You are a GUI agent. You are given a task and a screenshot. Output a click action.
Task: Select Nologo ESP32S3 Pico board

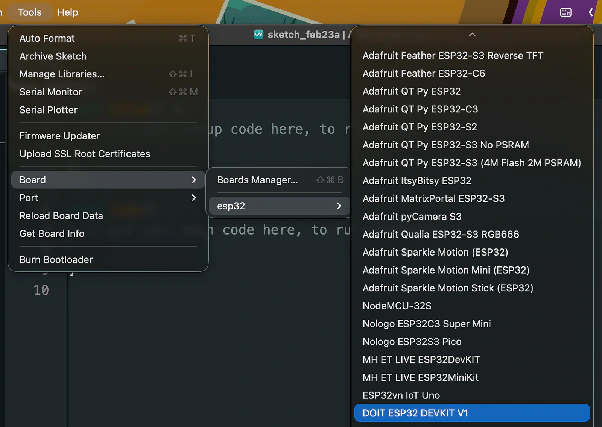[472, 342]
